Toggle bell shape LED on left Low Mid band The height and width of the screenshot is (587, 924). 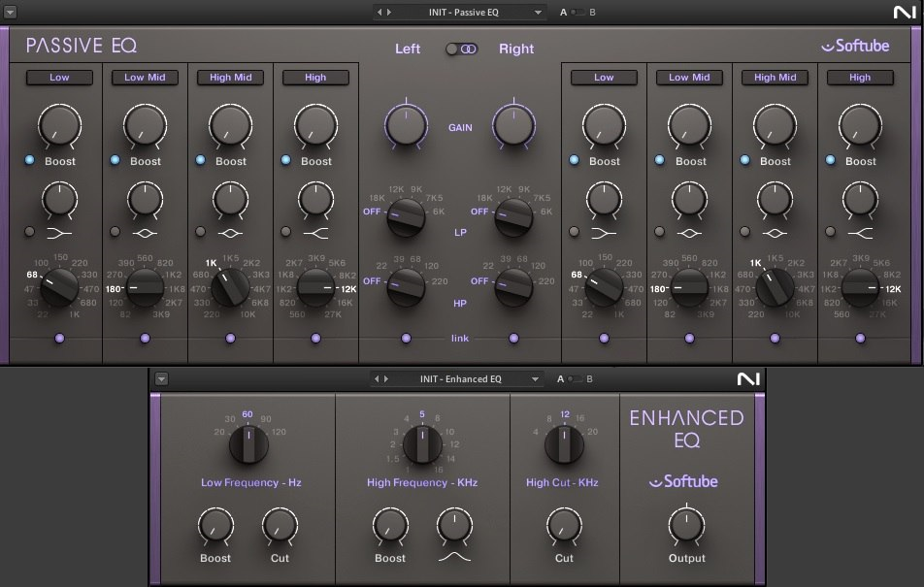point(115,232)
